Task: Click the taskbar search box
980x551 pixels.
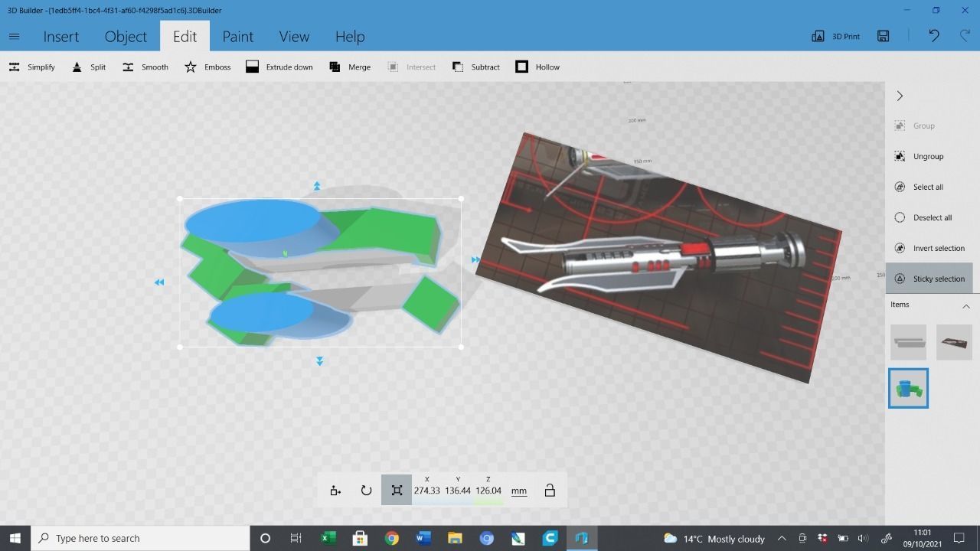Action: click(x=140, y=538)
